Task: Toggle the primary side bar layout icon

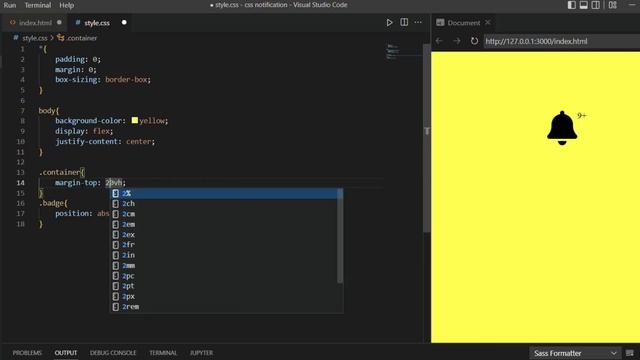Action: point(572,5)
